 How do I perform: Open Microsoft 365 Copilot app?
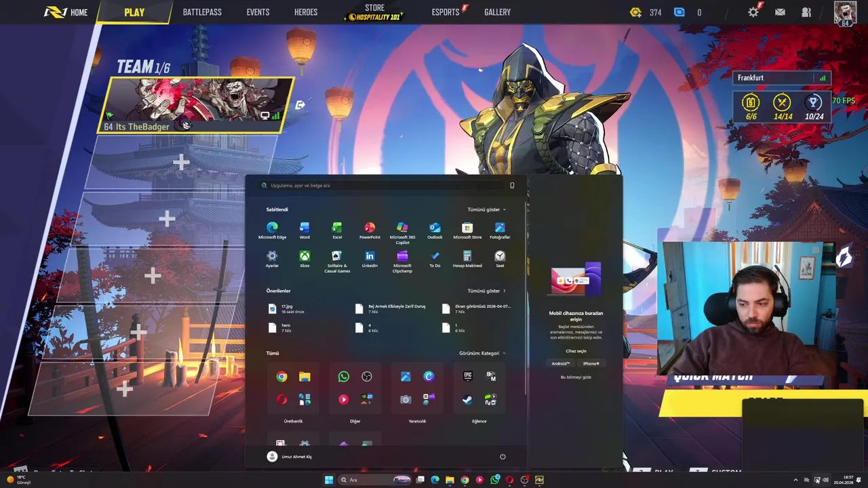[402, 232]
